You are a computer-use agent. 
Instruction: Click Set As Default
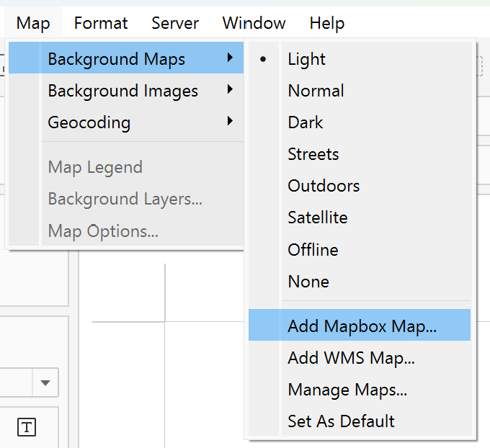[x=360, y=421]
